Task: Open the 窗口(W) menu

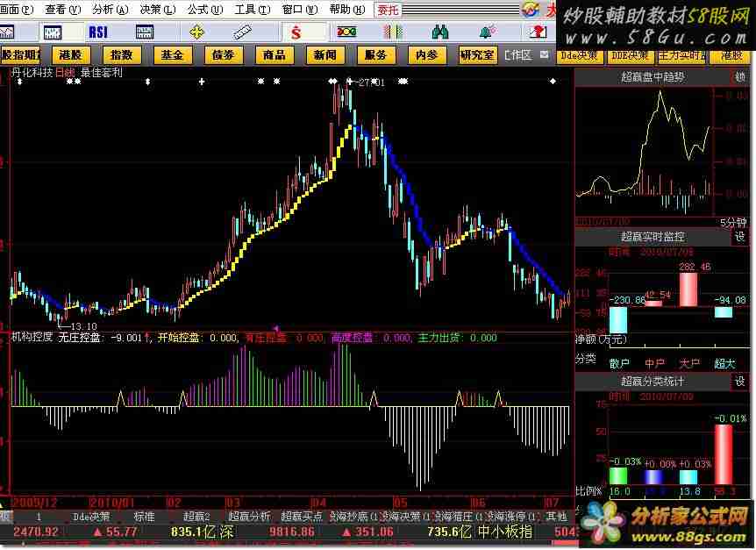Action: 299,9
